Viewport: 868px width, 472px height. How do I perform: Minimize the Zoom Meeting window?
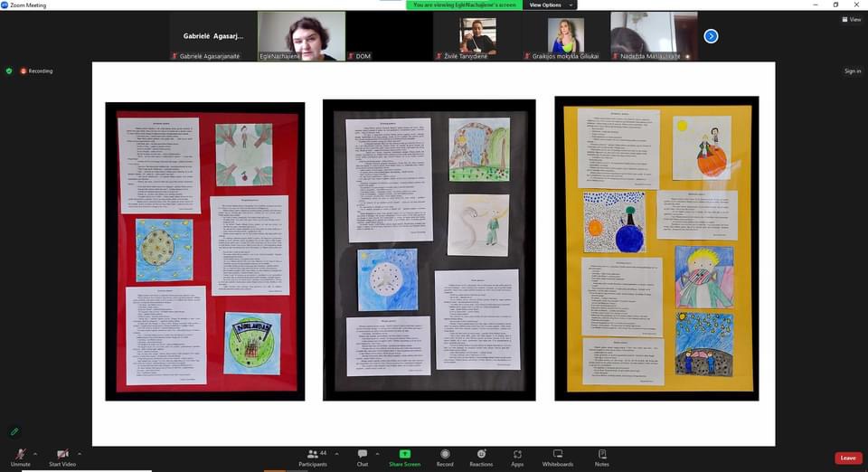[815, 5]
